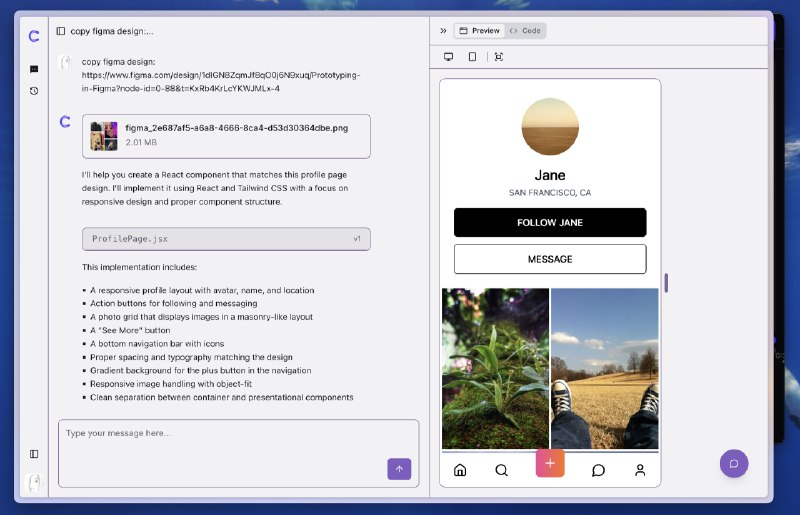Screen dimensions: 800x515
Task: Select desktop viewport icon
Action: click(448, 57)
